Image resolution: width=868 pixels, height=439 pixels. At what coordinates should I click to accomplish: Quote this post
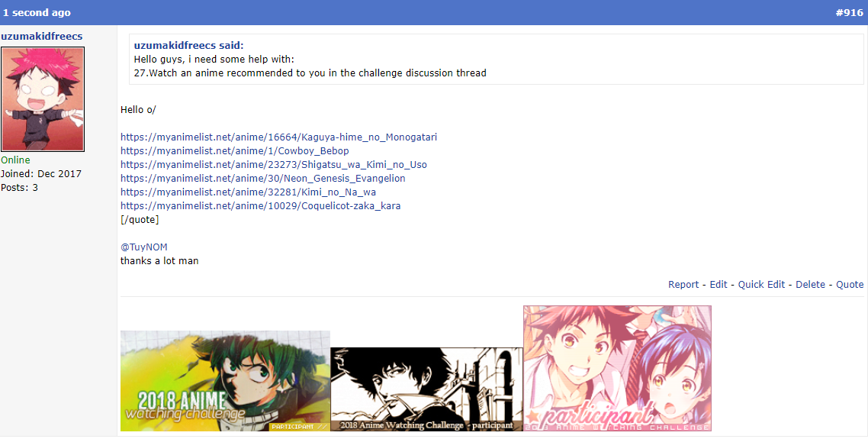(850, 284)
